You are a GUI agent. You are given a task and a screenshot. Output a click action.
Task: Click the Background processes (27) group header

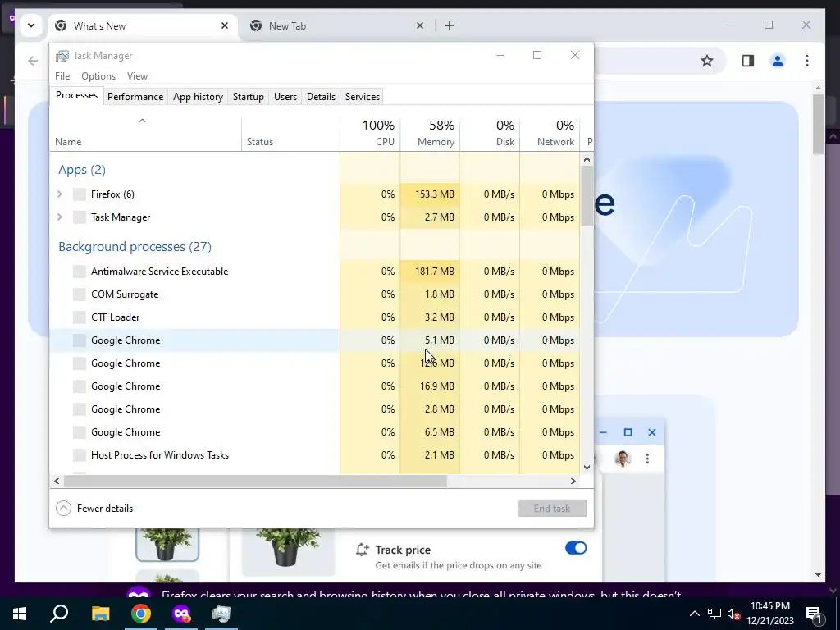point(135,246)
